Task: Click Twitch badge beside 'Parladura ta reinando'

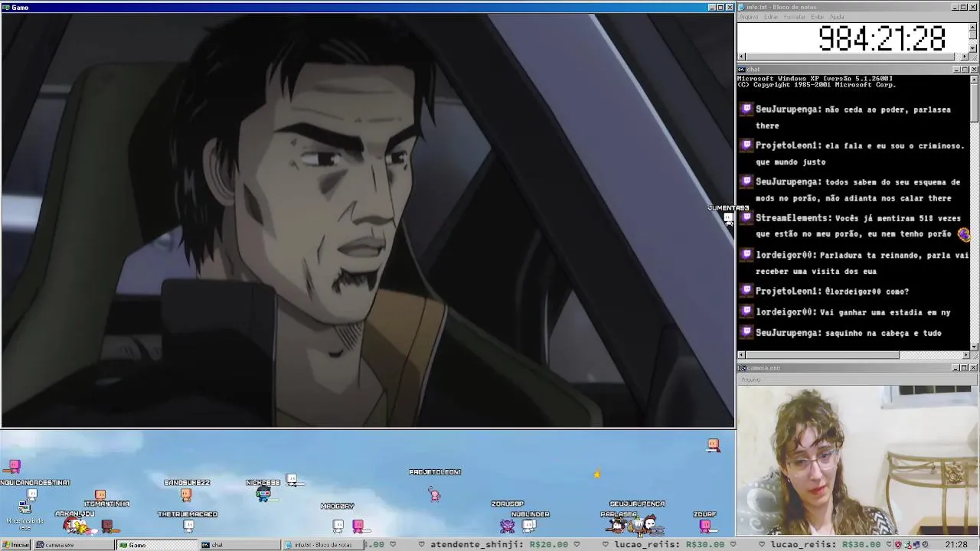Action: tap(746, 255)
